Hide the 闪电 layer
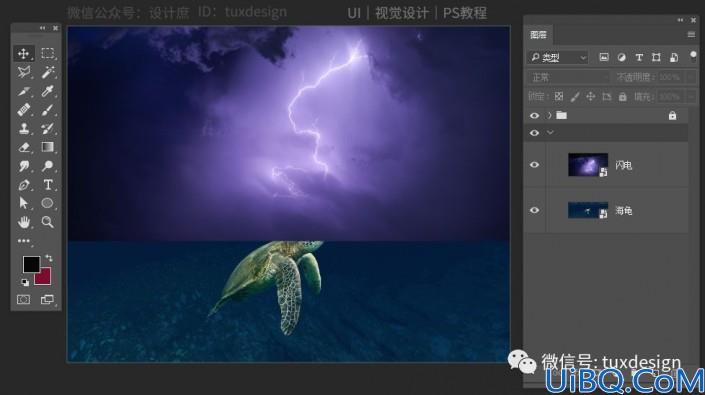 [x=534, y=165]
